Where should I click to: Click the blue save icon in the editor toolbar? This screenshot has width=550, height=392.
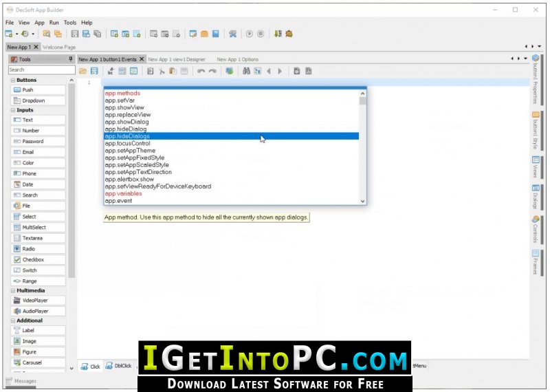click(x=94, y=72)
